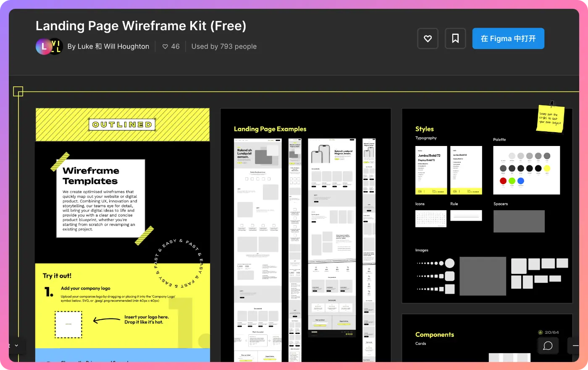This screenshot has width=588, height=370.
Task: Click the author avatar with letter L
Action: [44, 47]
